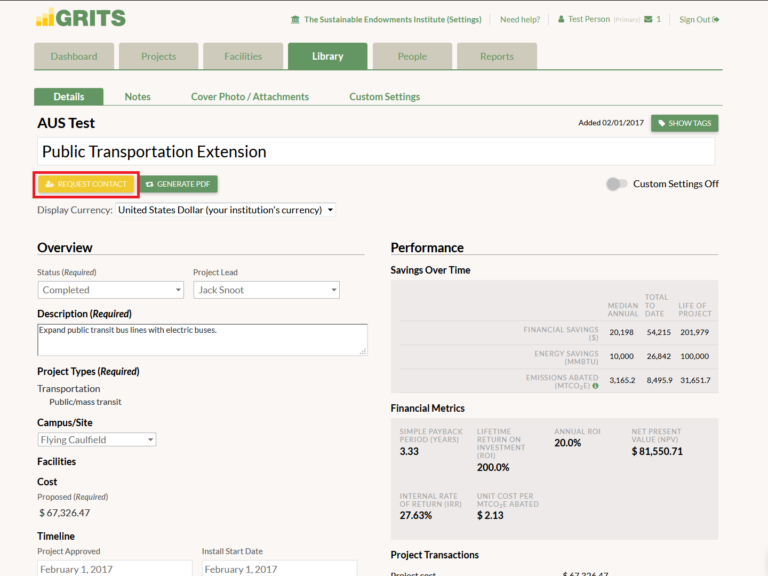Open the Campus/Site dropdown Flying Caulfield
Screen dimensions: 768x576
97,440
